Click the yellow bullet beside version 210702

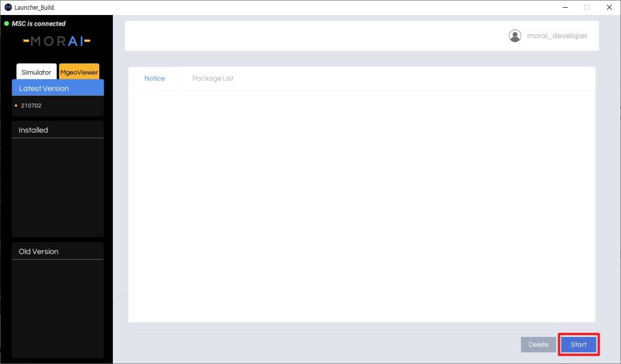[x=16, y=106]
